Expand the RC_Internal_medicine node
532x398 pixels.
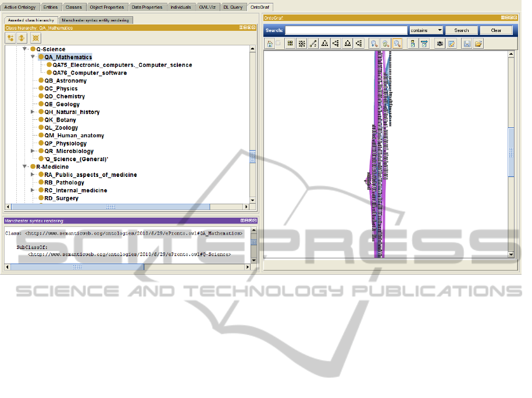pos(33,191)
